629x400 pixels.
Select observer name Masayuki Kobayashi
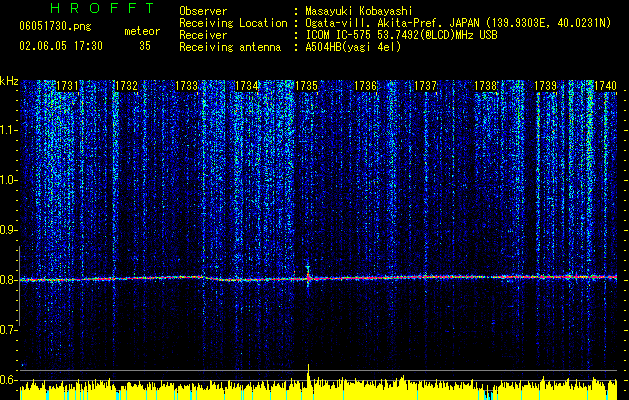(359, 11)
